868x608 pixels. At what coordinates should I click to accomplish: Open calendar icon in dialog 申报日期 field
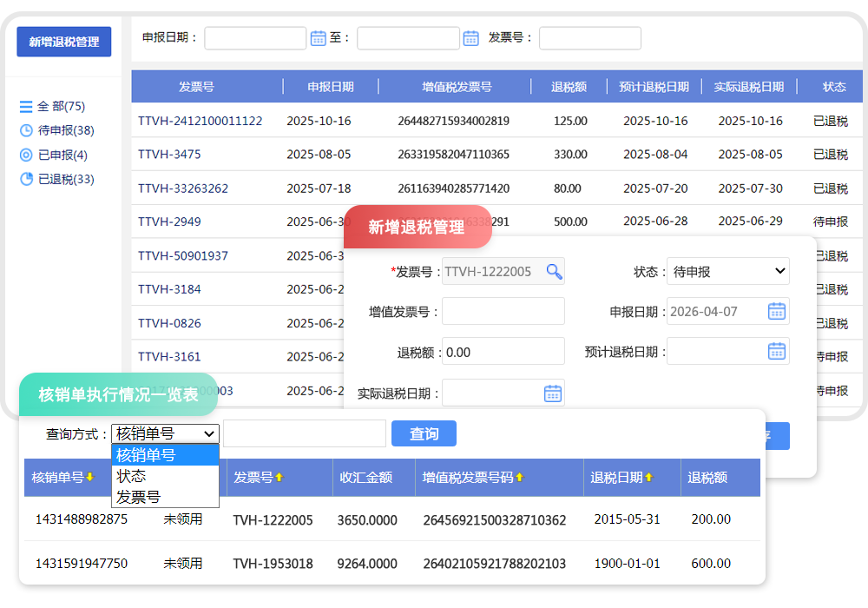pos(777,311)
